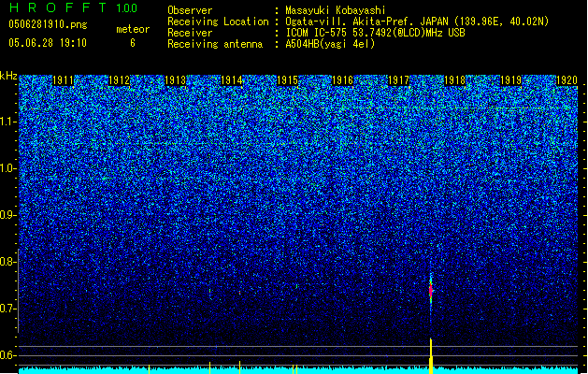Click the 1912 time marker
The height and width of the screenshot is (374, 588).
(x=120, y=80)
